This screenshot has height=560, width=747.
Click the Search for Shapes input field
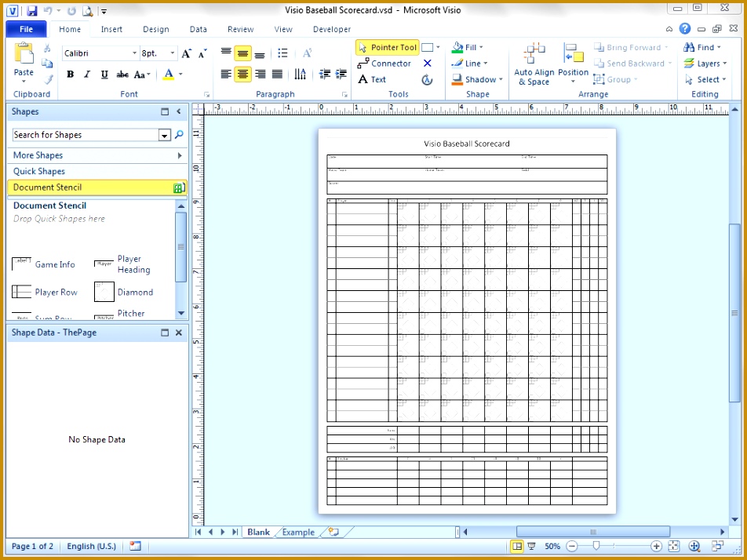pyautogui.click(x=85, y=135)
